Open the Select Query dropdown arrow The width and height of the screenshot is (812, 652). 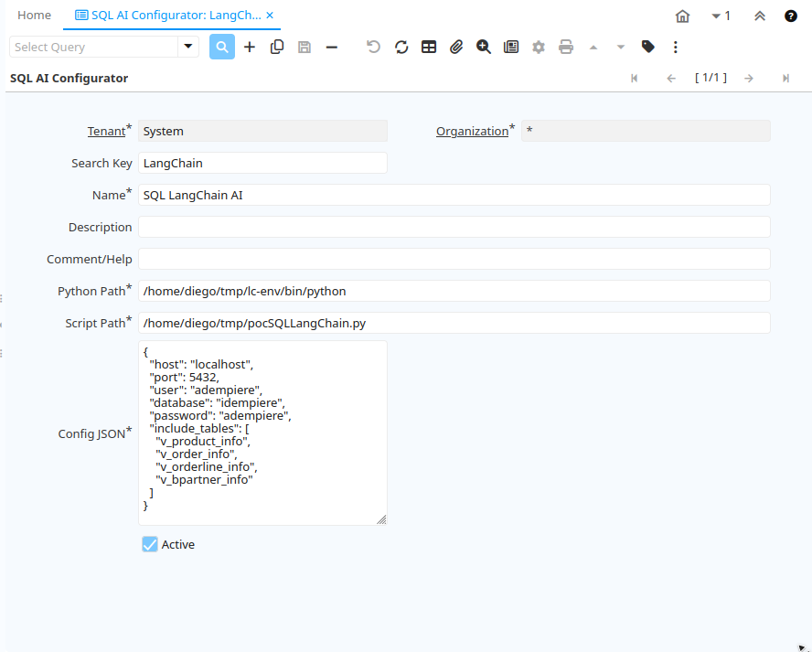click(x=188, y=47)
